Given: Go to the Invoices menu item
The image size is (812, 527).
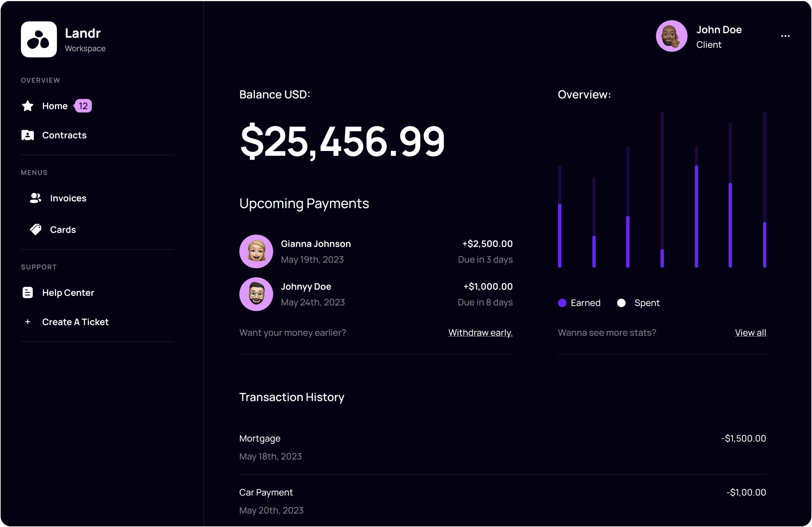Looking at the screenshot, I should [68, 198].
